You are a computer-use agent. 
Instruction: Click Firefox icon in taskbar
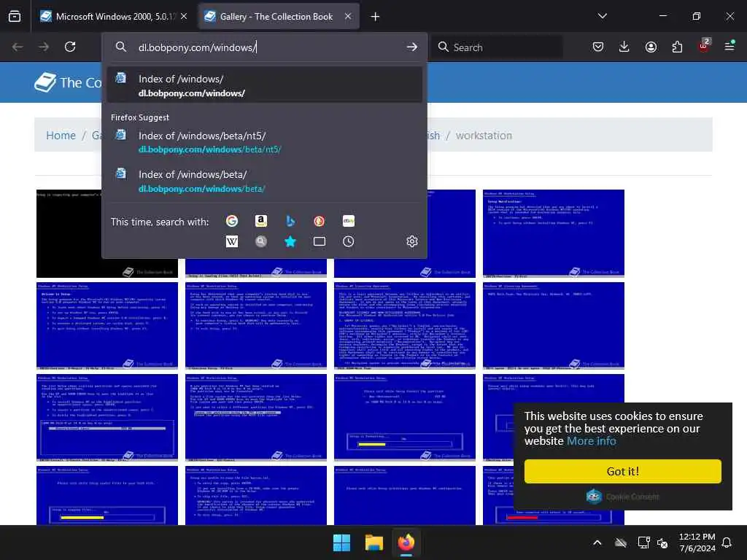tap(406, 542)
